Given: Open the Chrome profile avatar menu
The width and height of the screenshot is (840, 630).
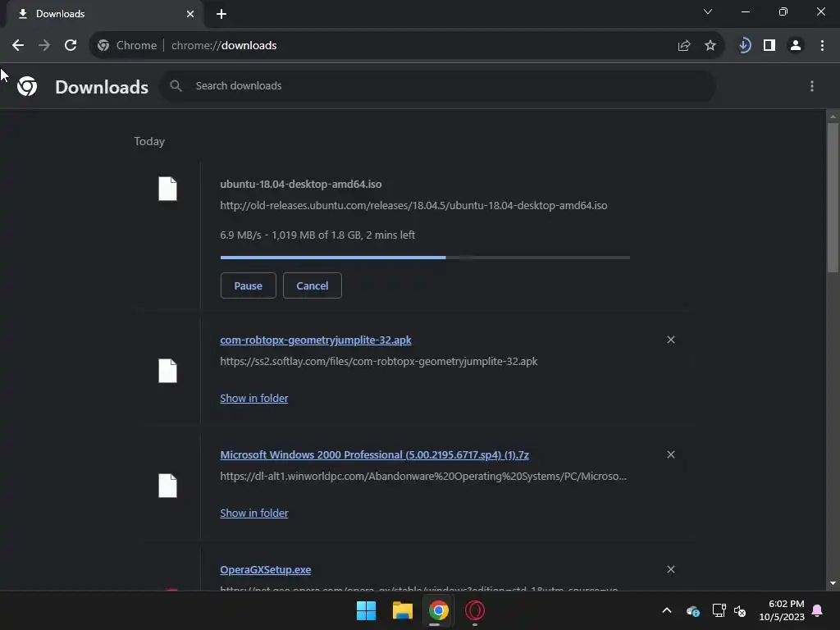Looking at the screenshot, I should click(796, 46).
